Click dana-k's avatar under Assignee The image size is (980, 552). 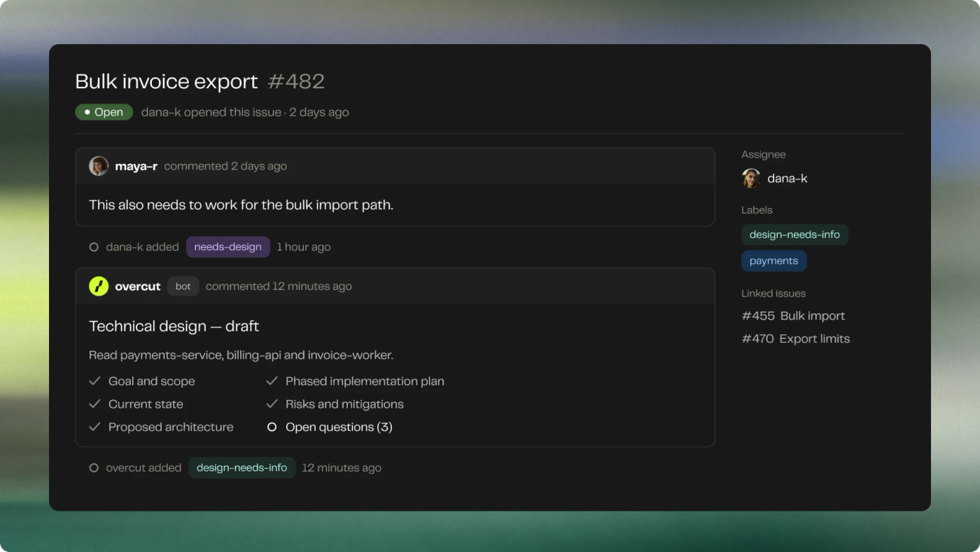751,178
